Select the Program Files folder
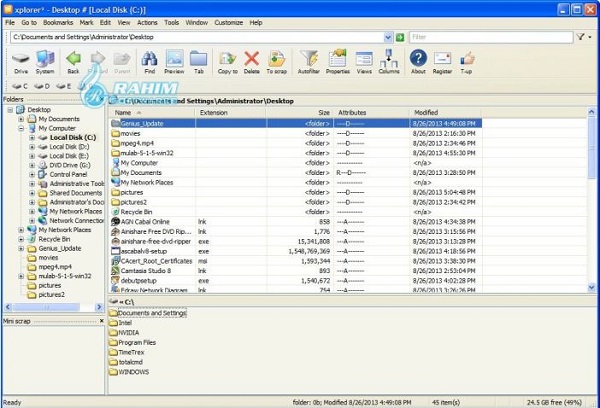600x408 pixels. 138,343
